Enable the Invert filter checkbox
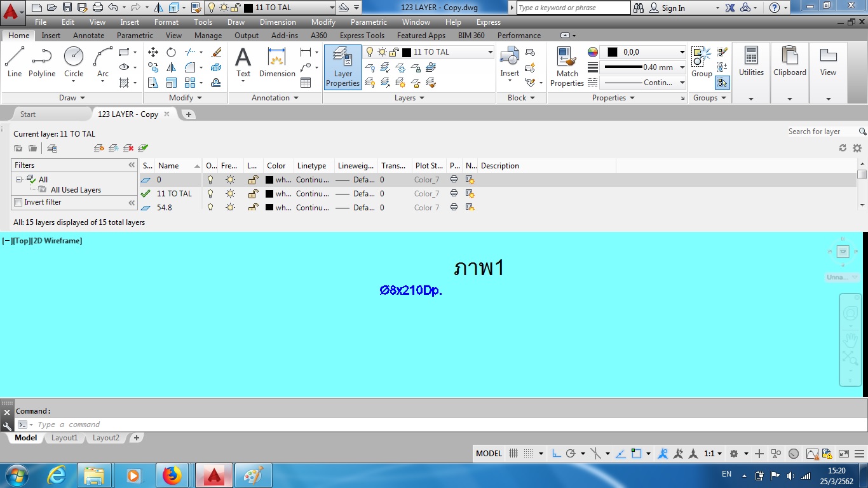This screenshot has height=488, width=868. tap(18, 202)
